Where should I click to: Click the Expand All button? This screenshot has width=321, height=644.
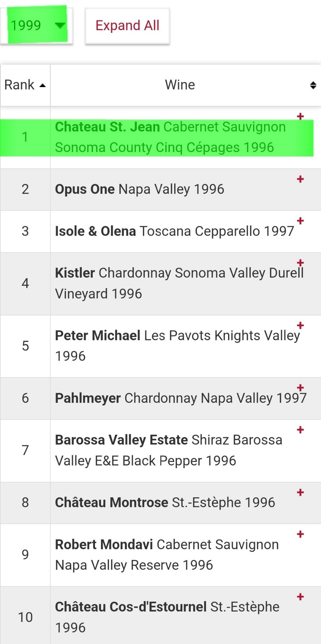[127, 26]
